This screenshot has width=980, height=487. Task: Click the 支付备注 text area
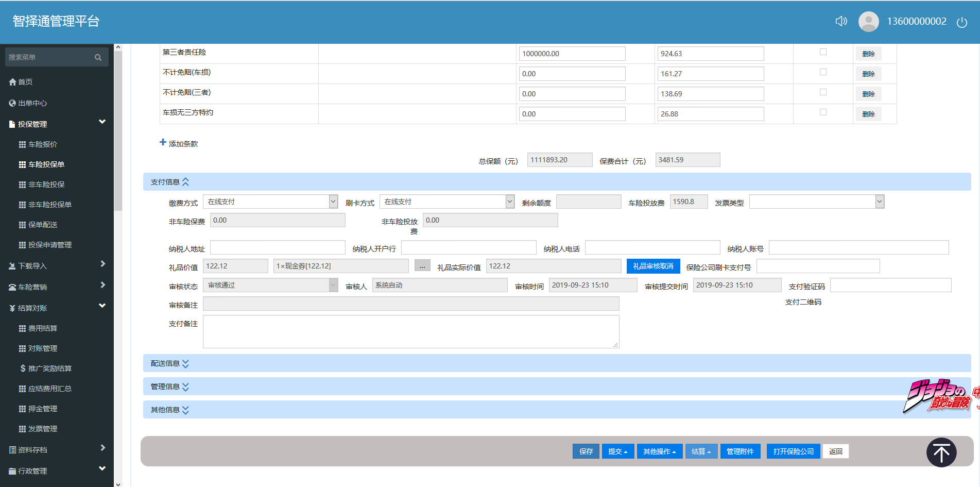tap(410, 331)
